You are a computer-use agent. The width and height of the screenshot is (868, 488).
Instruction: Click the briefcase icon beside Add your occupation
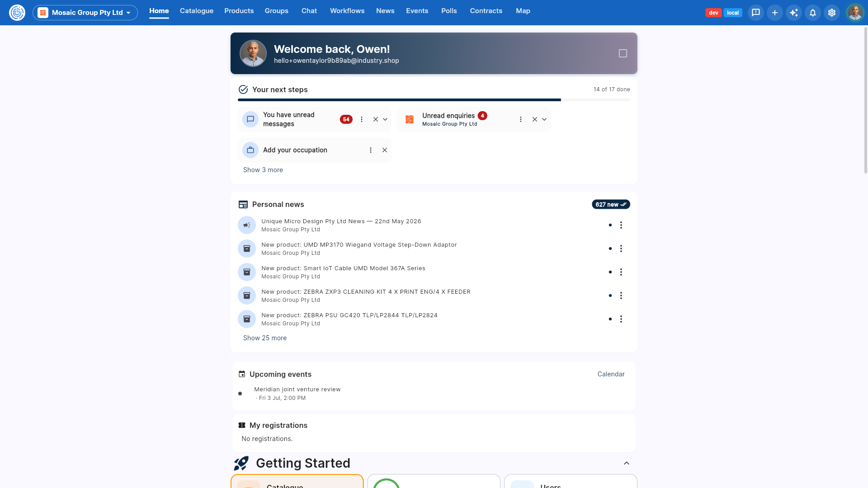click(x=250, y=150)
